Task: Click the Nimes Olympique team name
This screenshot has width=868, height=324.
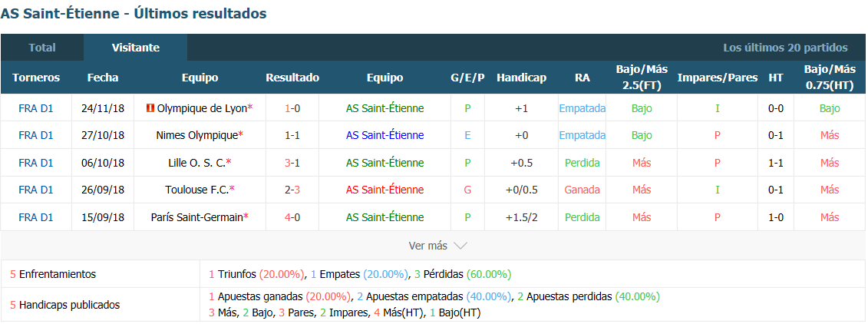Action: pos(197,135)
